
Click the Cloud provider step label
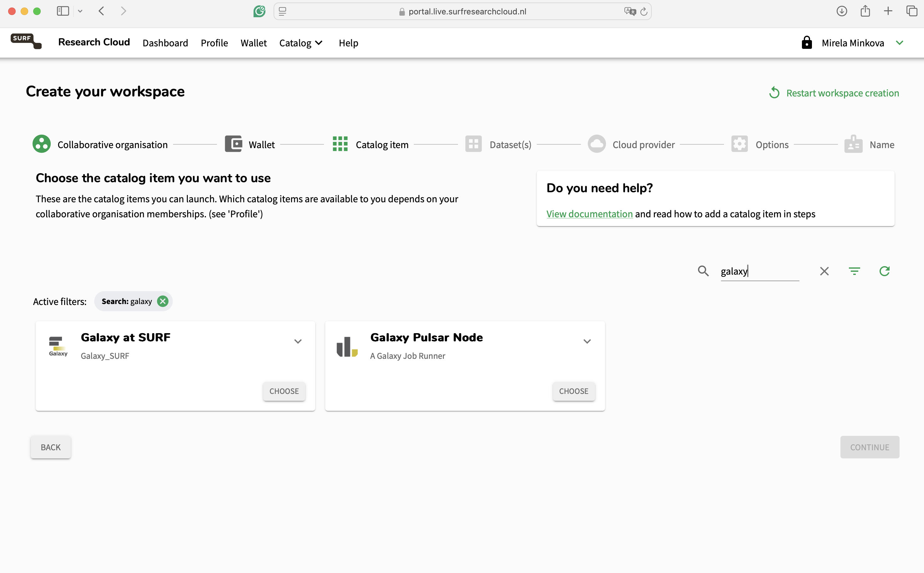tap(644, 144)
